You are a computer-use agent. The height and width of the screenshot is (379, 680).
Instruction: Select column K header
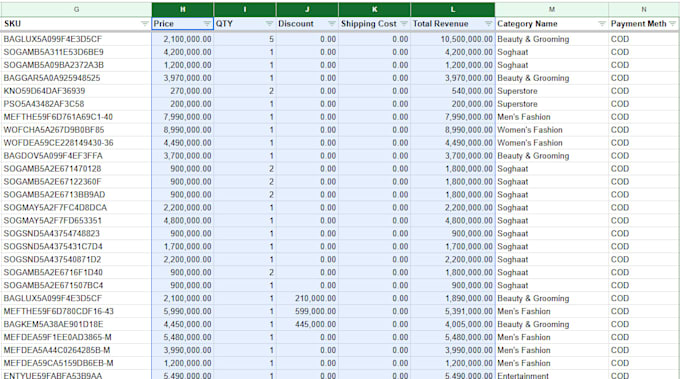tap(375, 9)
